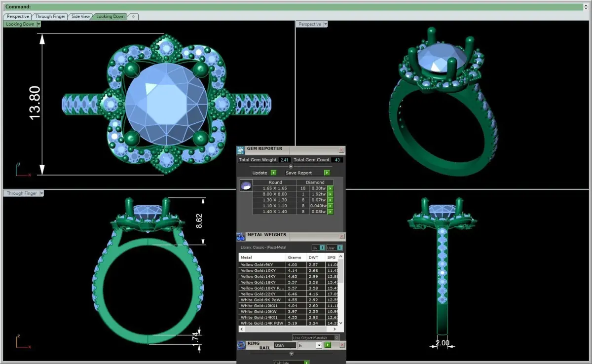Click green arrow beside Save Report
Image resolution: width=592 pixels, height=364 pixels.
click(327, 173)
